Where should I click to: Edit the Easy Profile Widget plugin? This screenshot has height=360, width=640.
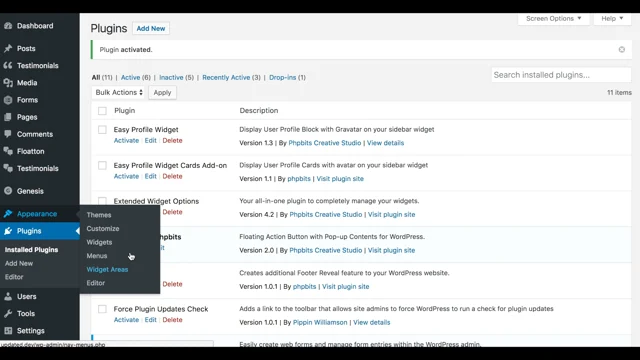coord(151,140)
